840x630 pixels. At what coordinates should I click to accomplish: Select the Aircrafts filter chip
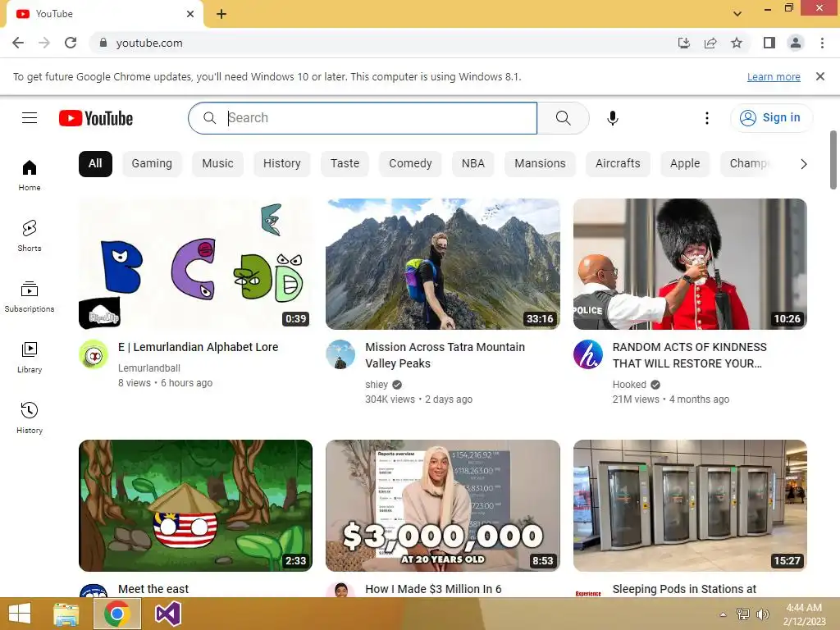[x=618, y=164]
